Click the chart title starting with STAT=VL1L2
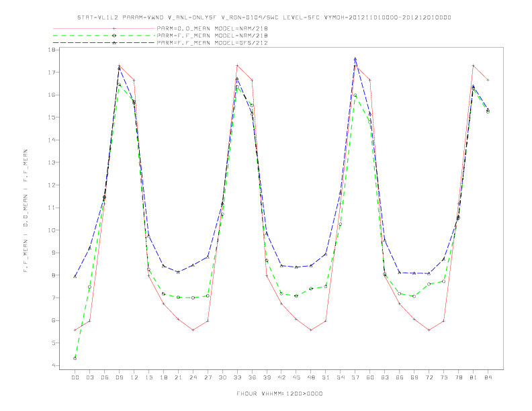 [x=264, y=17]
